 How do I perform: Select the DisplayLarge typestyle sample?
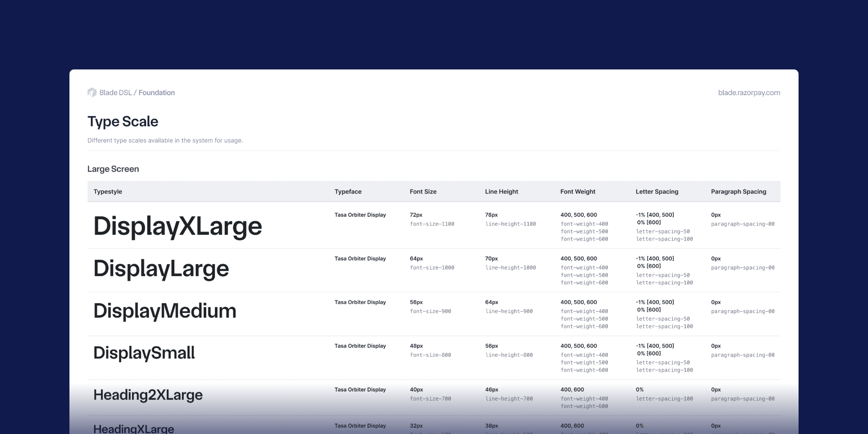click(x=161, y=269)
